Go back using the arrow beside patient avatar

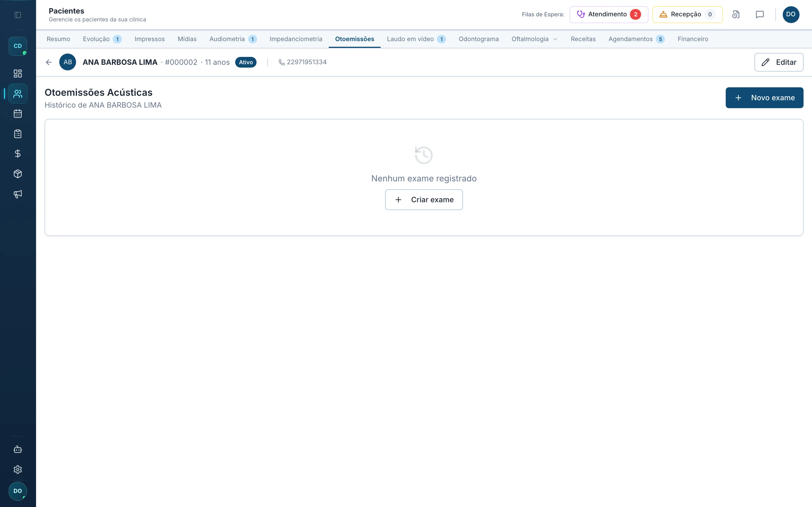point(49,62)
